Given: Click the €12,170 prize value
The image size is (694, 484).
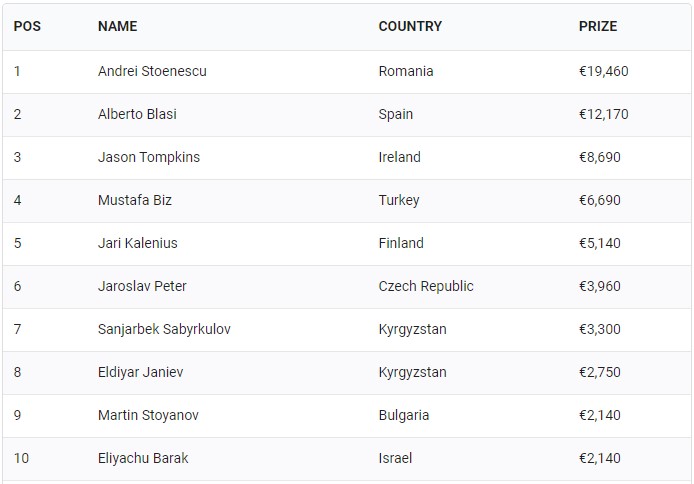Looking at the screenshot, I should [604, 115].
